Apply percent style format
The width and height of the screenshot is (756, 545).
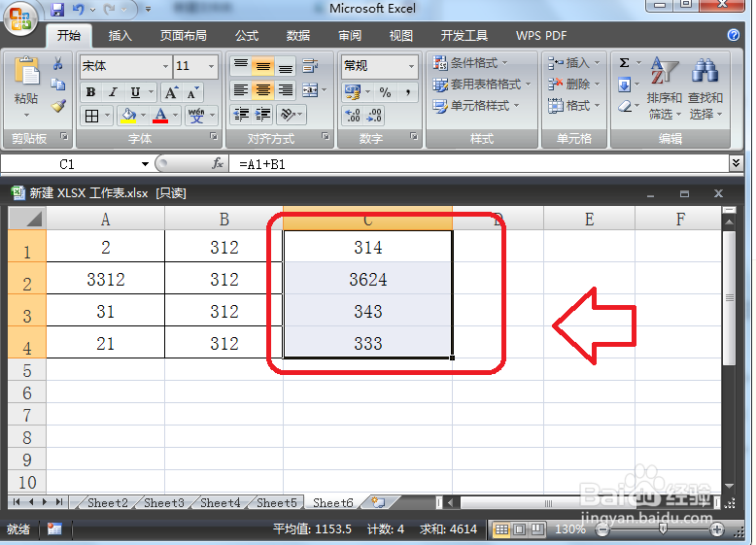tap(385, 92)
